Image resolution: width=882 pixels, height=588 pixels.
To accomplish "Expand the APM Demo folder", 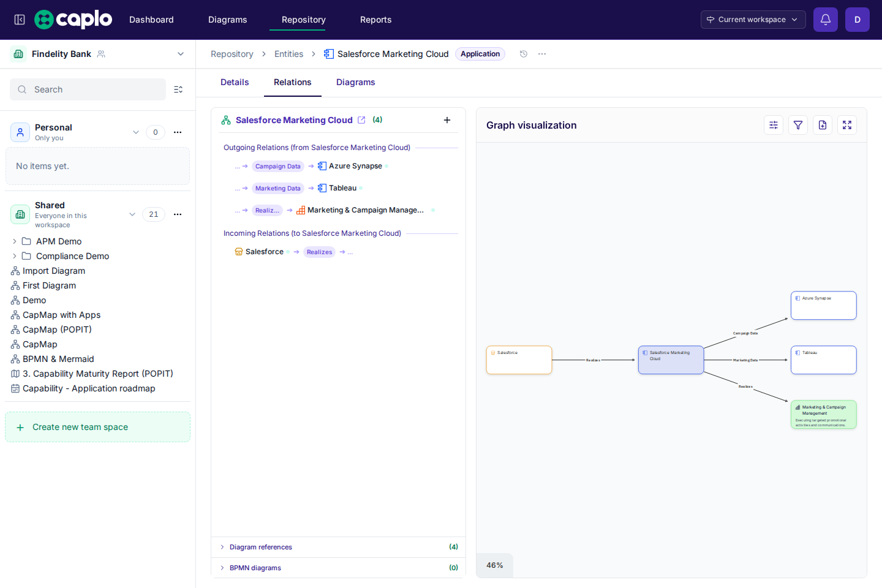I will pyautogui.click(x=15, y=241).
